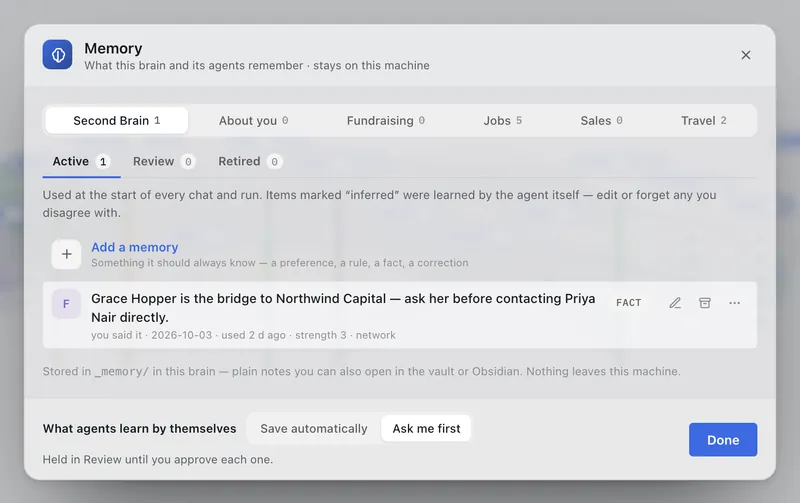Image resolution: width=800 pixels, height=503 pixels.
Task: Open the Sales tab
Action: pos(601,120)
